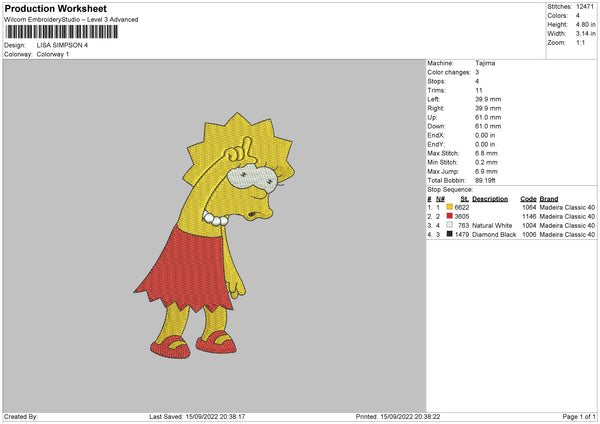This screenshot has width=600, height=424.
Task: Click the 'Production Worksheet' title
Action: tap(55, 8)
